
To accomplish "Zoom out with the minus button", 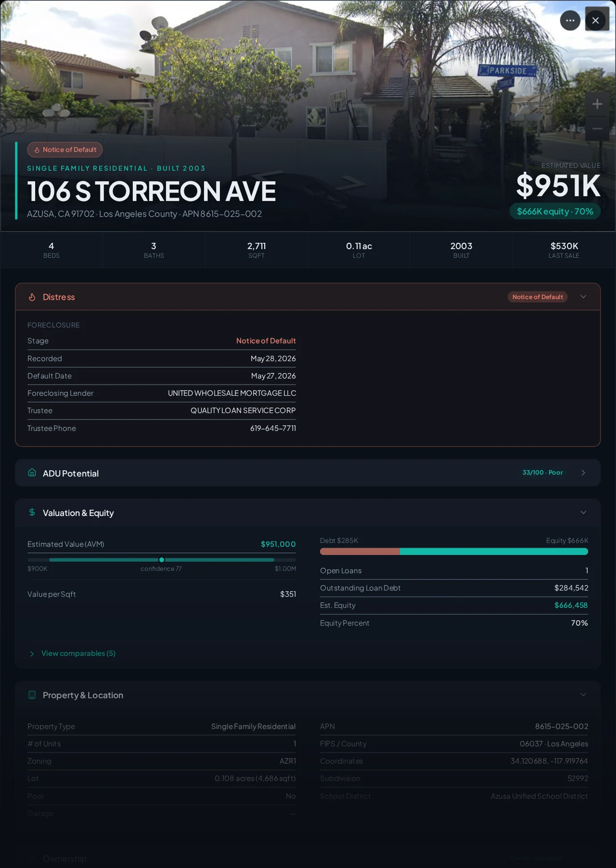I will click(597, 128).
